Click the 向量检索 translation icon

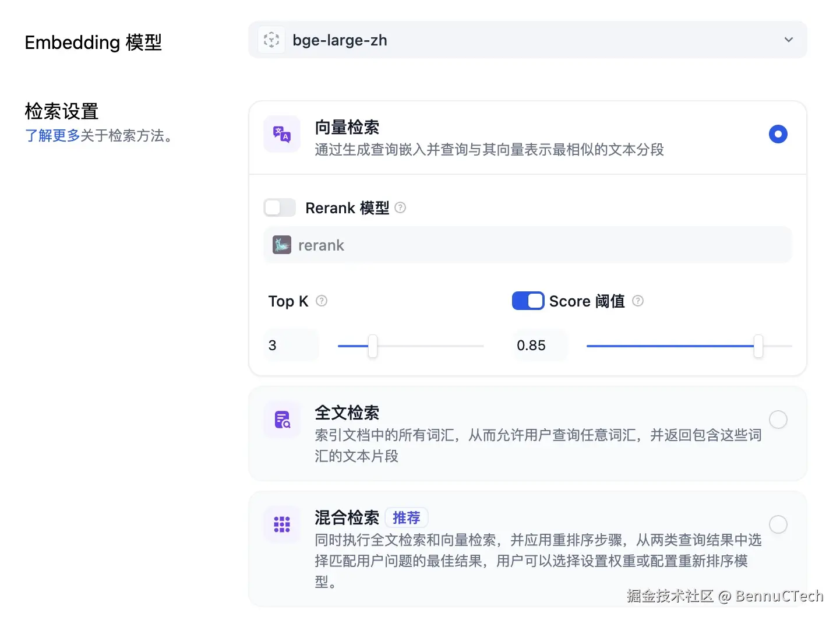[281, 134]
